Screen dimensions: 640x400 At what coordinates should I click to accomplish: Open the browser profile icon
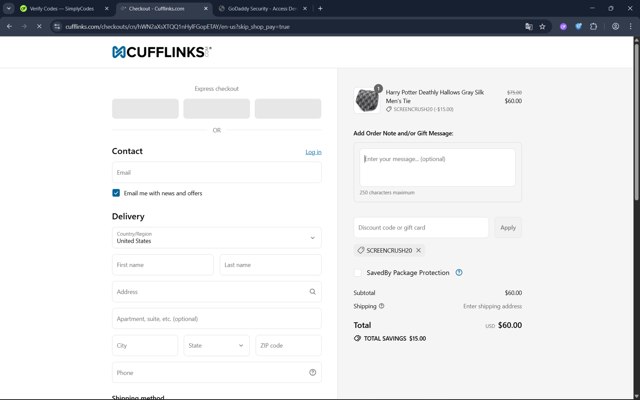click(616, 27)
